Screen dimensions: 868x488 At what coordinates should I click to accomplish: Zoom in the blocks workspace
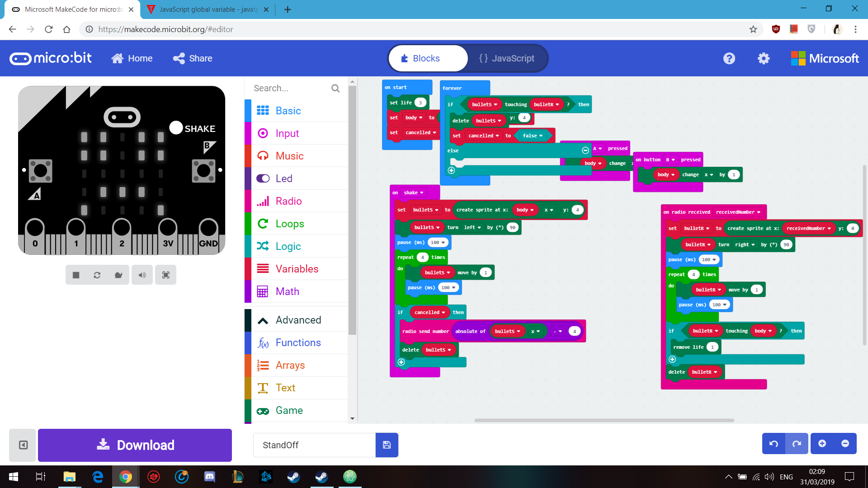click(x=822, y=444)
